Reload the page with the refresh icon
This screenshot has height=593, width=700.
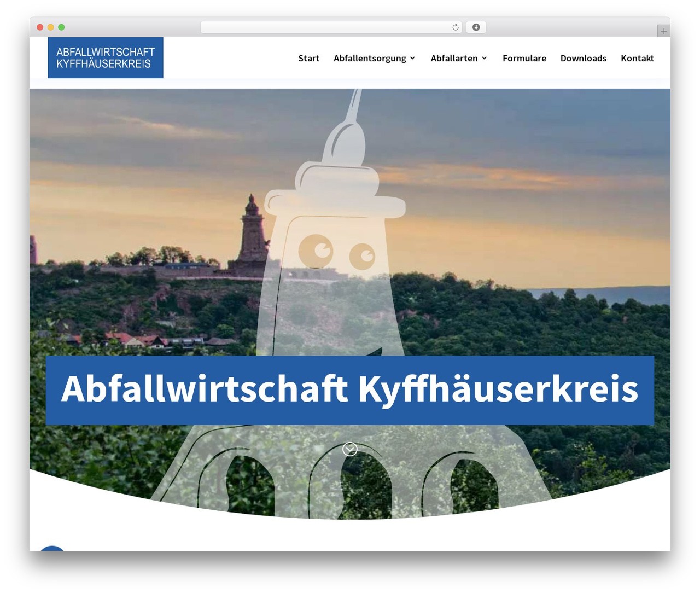click(456, 27)
